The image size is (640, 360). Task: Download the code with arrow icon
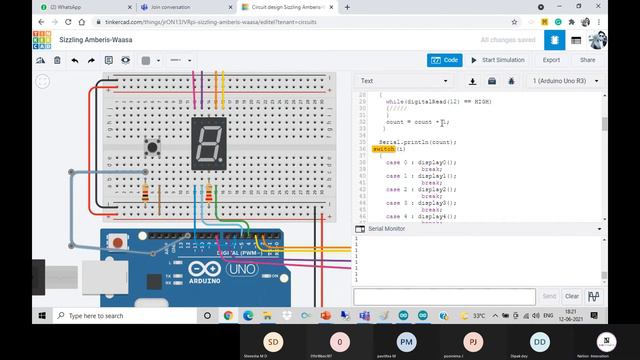pyautogui.click(x=472, y=81)
